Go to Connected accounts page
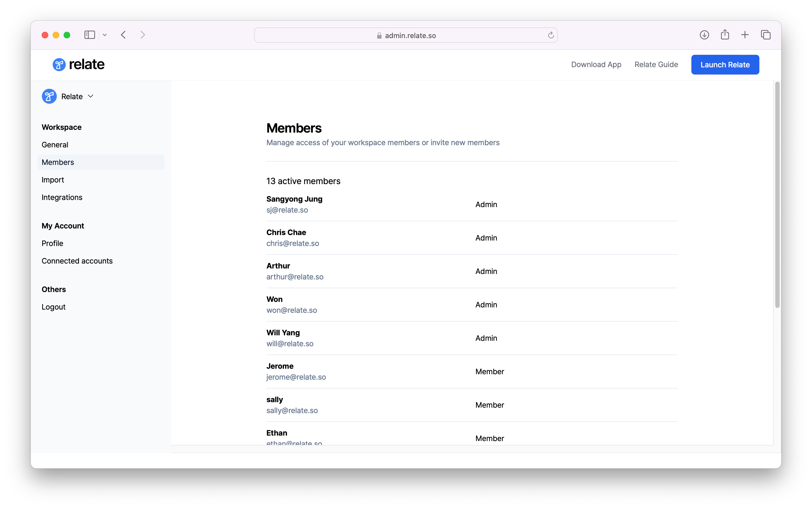 pyautogui.click(x=77, y=261)
